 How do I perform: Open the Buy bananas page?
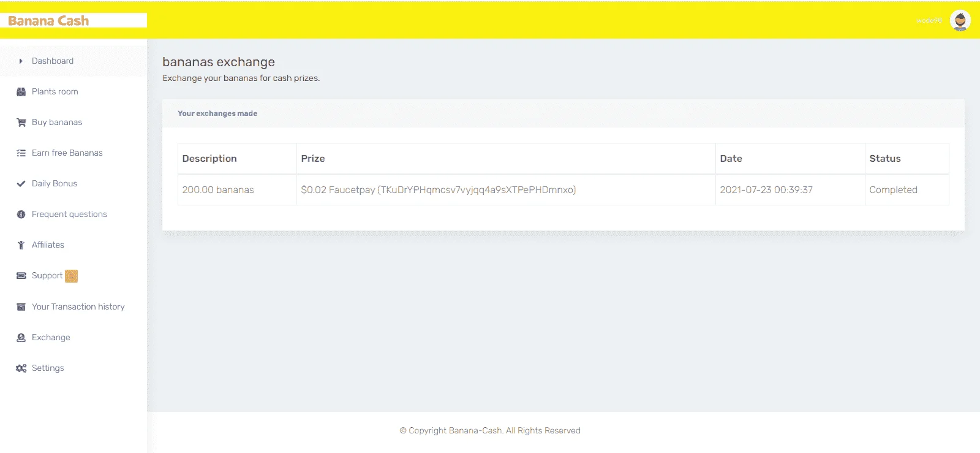tap(57, 123)
